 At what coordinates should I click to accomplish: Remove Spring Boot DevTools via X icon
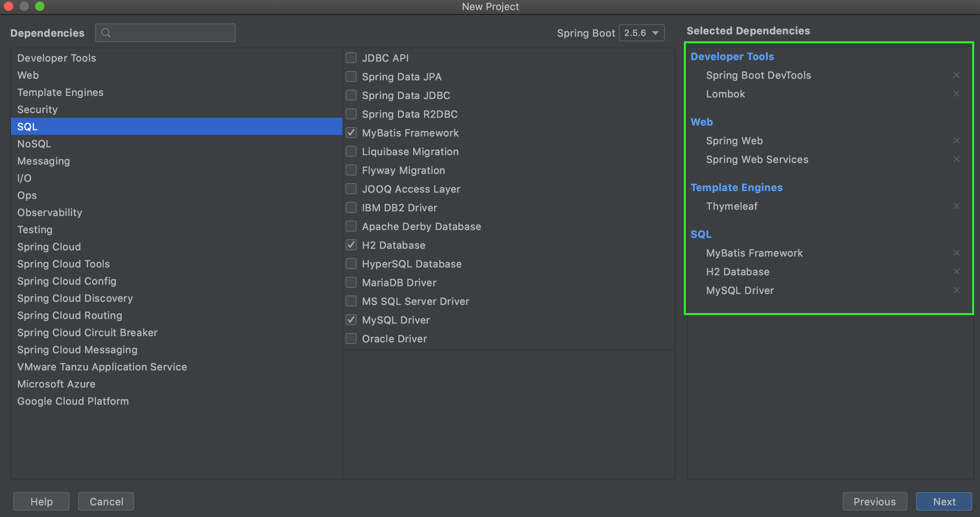point(956,75)
